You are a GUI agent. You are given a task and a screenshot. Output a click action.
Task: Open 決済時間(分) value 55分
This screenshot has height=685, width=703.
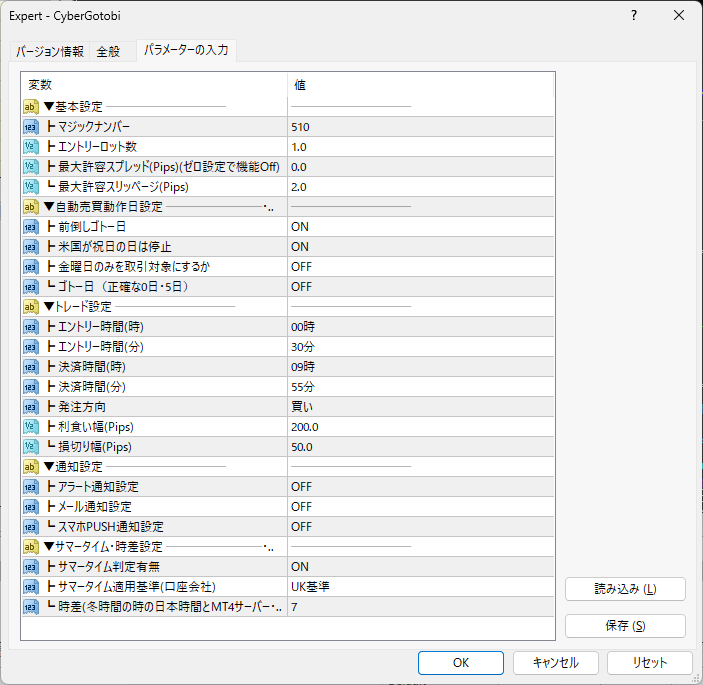tap(421, 386)
